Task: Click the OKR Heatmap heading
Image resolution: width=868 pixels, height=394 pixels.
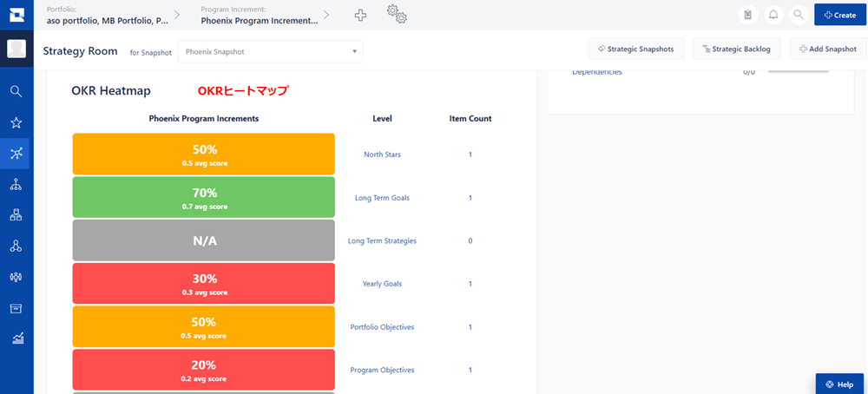Action: [x=111, y=91]
